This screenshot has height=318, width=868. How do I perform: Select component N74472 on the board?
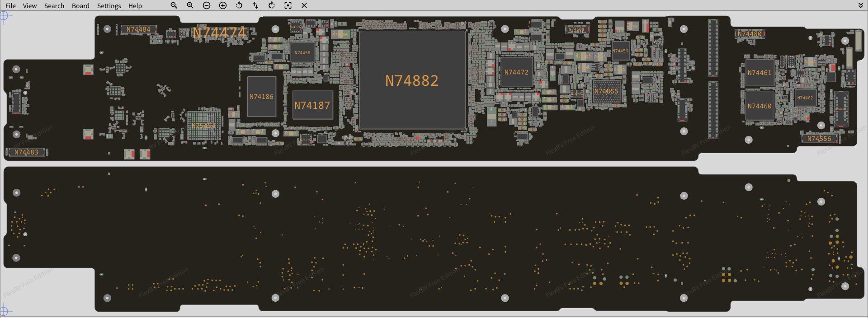[516, 72]
